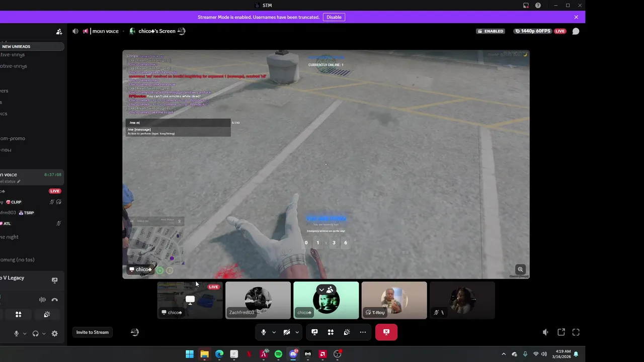Expand output device chevron in user panel
The height and width of the screenshot is (362, 644).
coord(44,333)
